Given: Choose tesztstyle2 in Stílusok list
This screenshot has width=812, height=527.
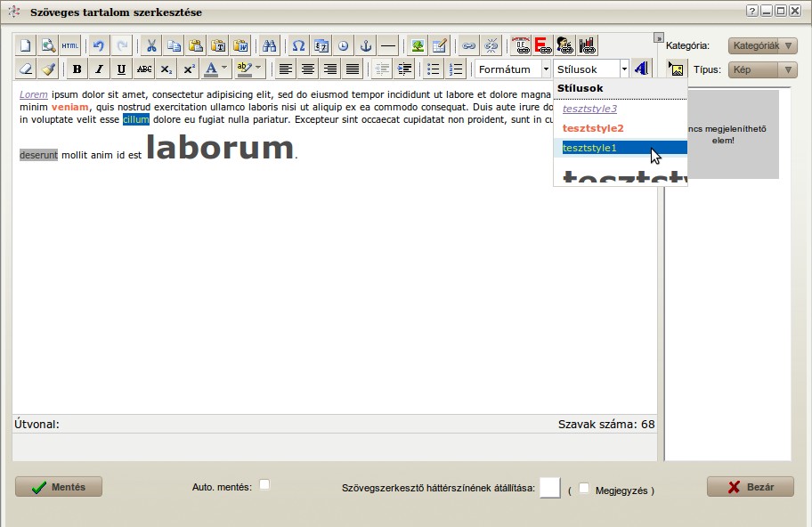Looking at the screenshot, I should click(x=593, y=128).
